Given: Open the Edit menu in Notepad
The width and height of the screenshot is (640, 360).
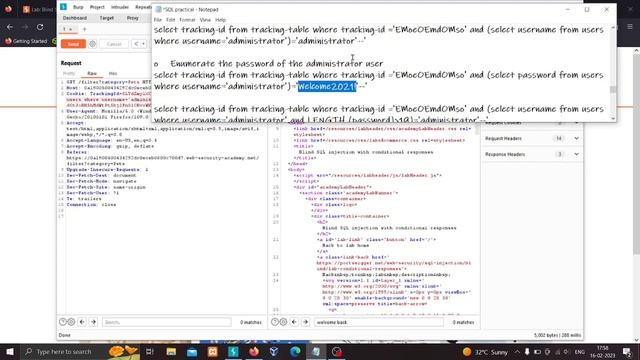Looking at the screenshot, I should (x=171, y=20).
